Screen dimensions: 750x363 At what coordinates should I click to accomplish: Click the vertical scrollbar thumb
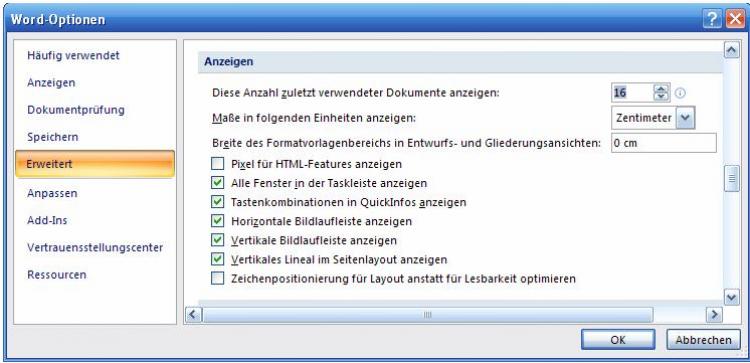731,178
